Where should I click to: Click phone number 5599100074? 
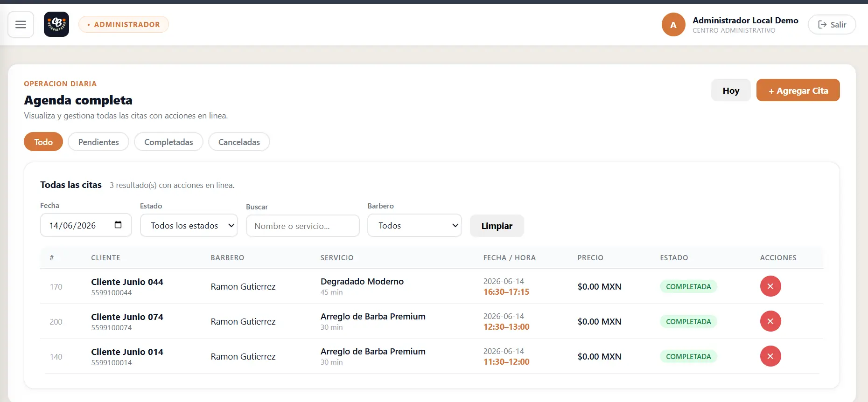112,328
